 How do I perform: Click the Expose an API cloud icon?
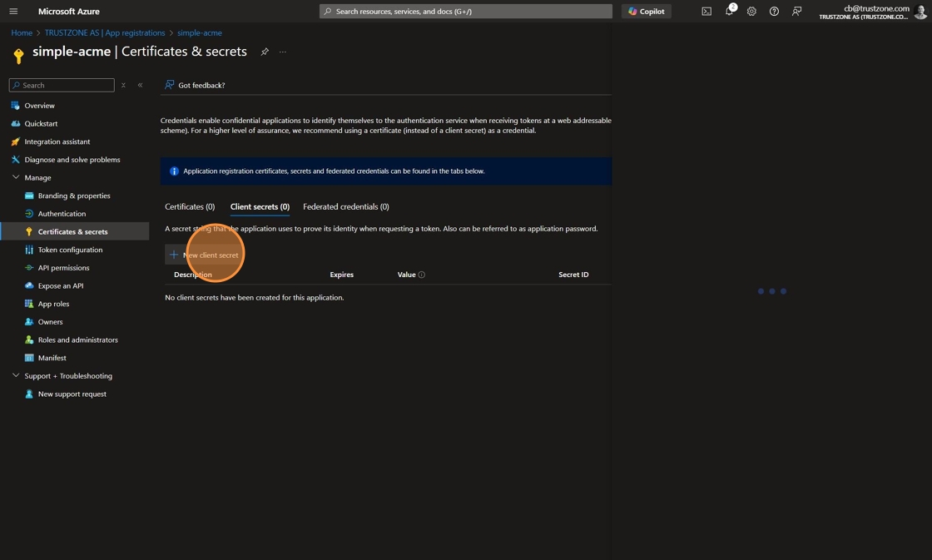pyautogui.click(x=29, y=285)
